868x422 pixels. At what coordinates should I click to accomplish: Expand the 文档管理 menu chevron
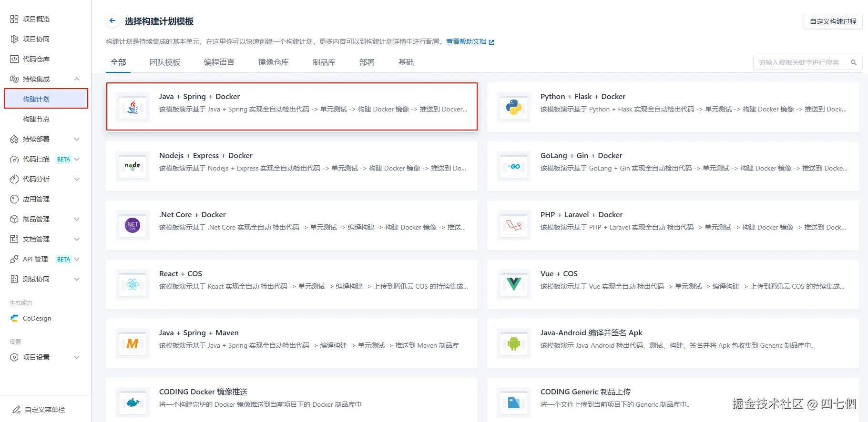pos(77,239)
